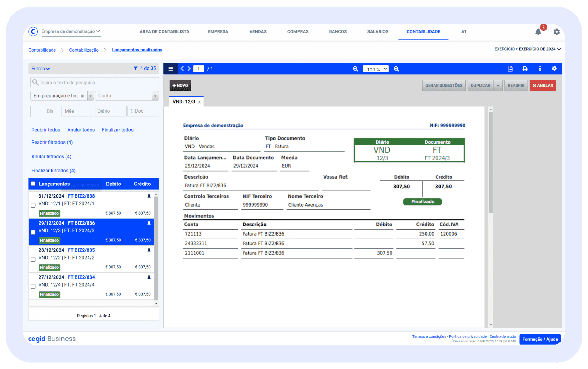Tick the checkbox for FT BIZ2/838 entry
This screenshot has width=588, height=369.
click(x=33, y=205)
